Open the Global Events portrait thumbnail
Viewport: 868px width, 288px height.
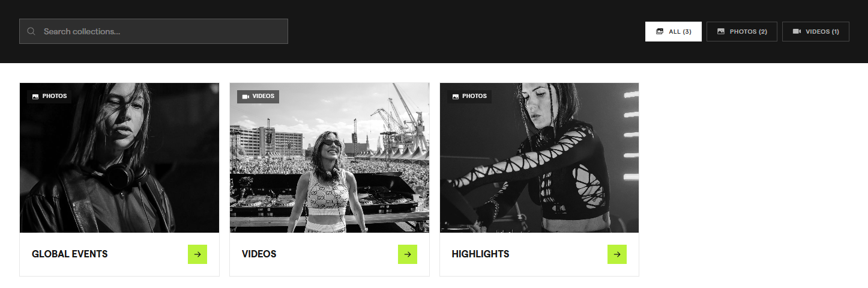coord(119,158)
